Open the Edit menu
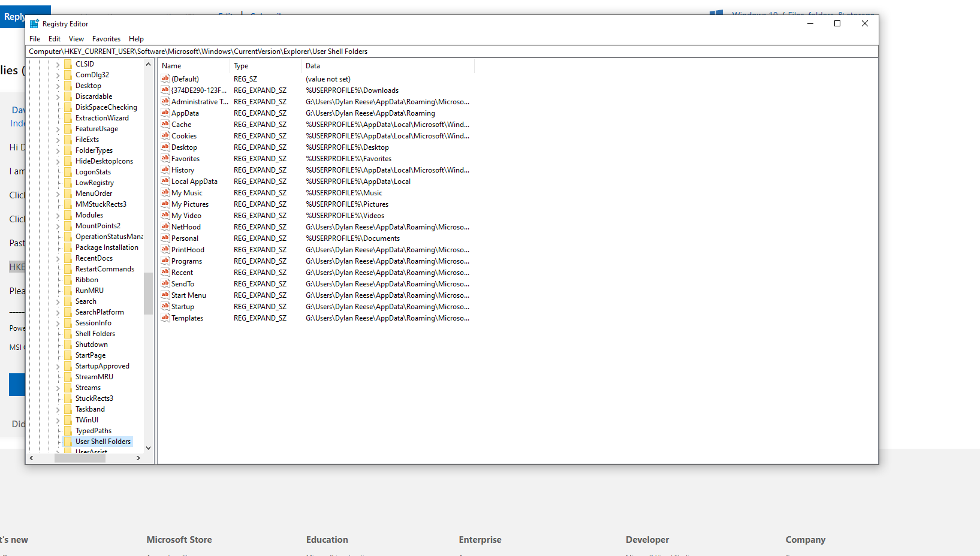 coord(55,39)
